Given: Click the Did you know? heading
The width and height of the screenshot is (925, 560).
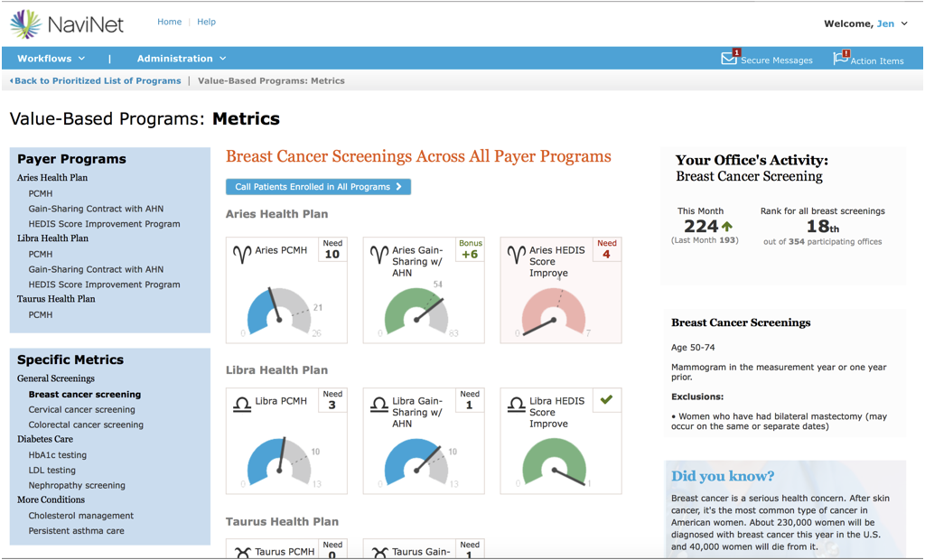Looking at the screenshot, I should tap(723, 476).
